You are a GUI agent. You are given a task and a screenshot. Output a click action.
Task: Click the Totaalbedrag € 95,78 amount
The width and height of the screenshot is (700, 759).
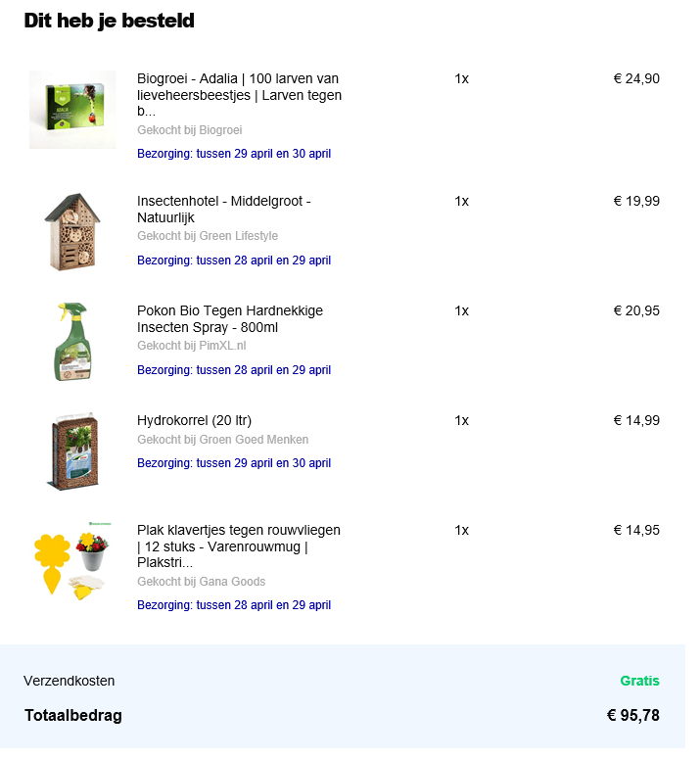pos(633,716)
